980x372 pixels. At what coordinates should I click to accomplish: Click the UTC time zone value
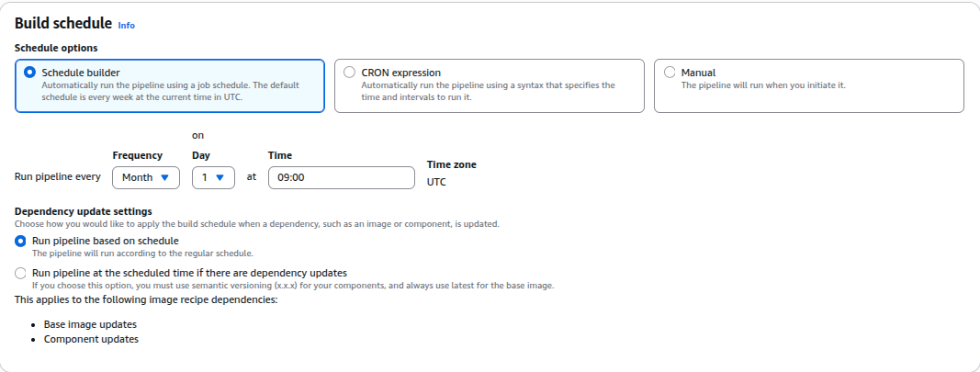pos(437,182)
